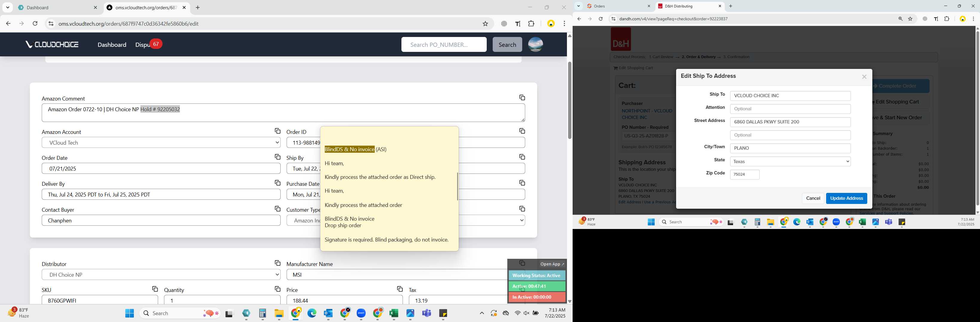Copy the Price field value
Screen dimensions: 980x322
pos(399,289)
